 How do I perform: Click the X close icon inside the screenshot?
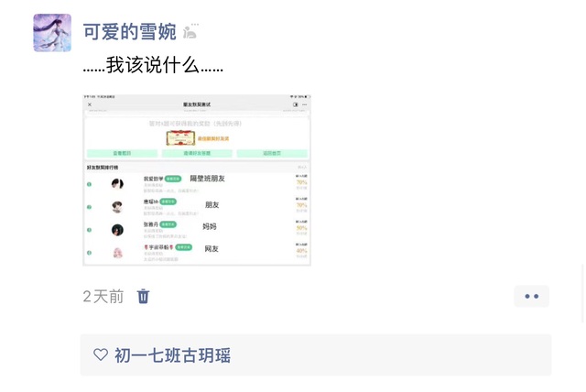pos(90,104)
